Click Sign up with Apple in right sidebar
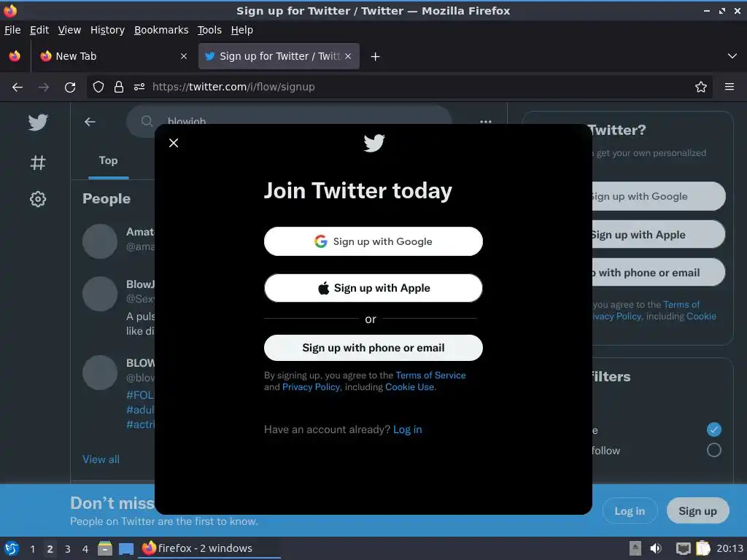Screen dimensions: 747x560 pos(659,234)
